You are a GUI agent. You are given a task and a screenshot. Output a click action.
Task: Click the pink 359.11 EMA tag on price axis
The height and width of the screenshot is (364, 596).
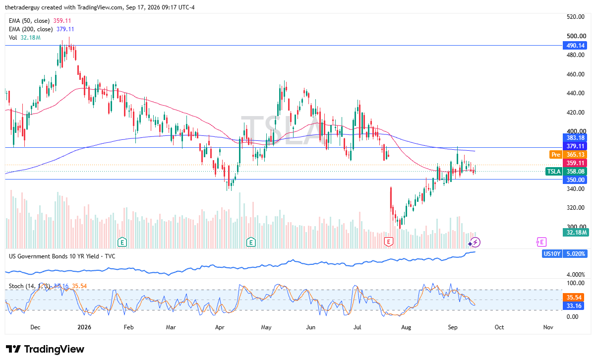575,163
